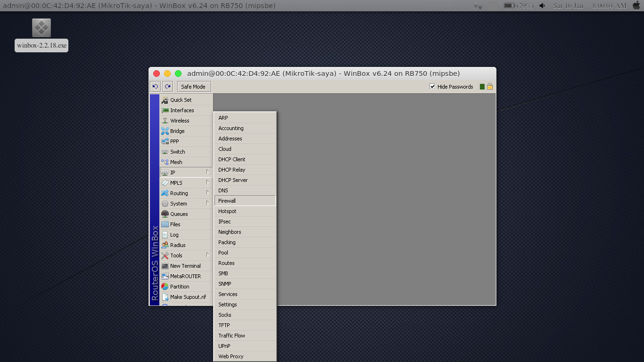The image size is (644, 362).
Task: Choose DHCP Client in the IP submenu
Action: [x=245, y=159]
